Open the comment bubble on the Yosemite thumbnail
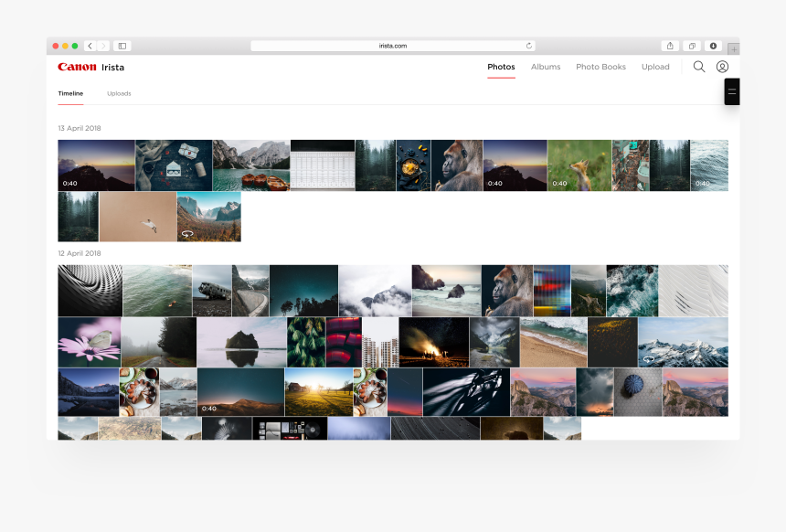This screenshot has width=786, height=532. coord(187,233)
